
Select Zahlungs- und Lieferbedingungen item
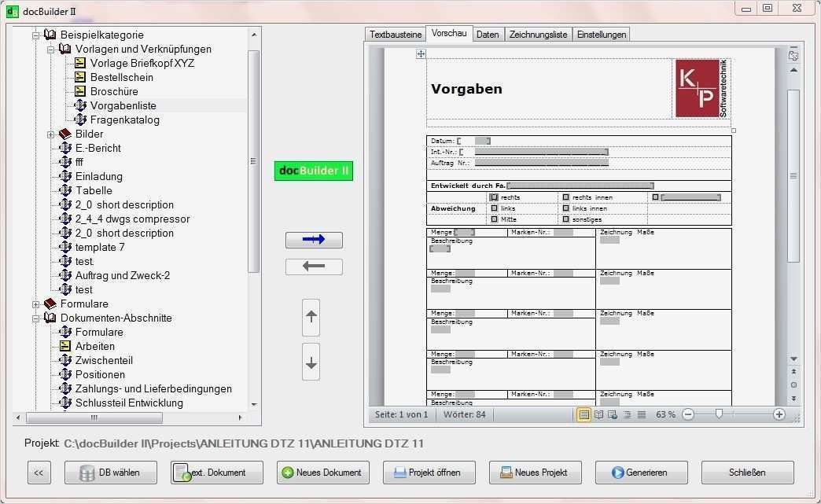point(153,388)
